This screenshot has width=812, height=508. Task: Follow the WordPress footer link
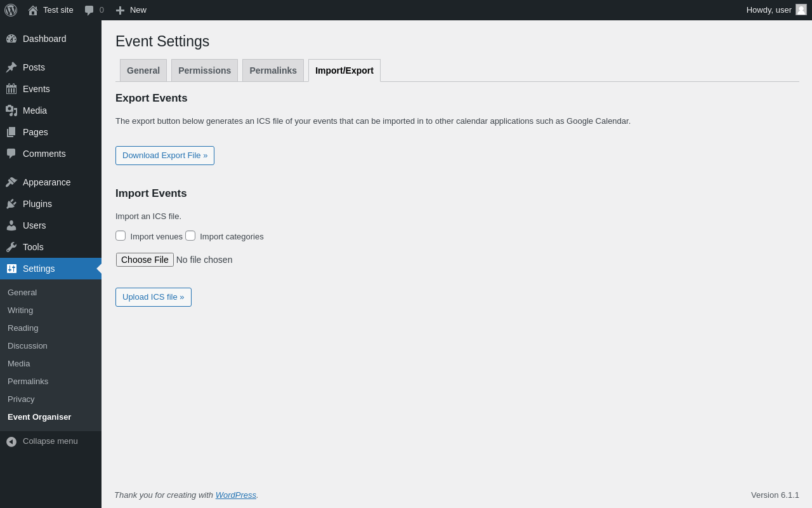pos(236,495)
